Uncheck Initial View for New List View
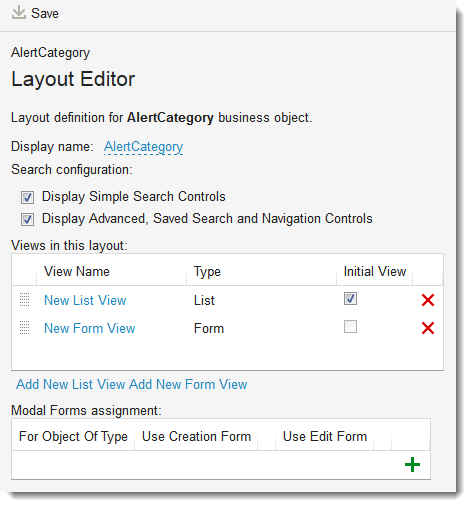Screen dimensions: 471x507 350,298
